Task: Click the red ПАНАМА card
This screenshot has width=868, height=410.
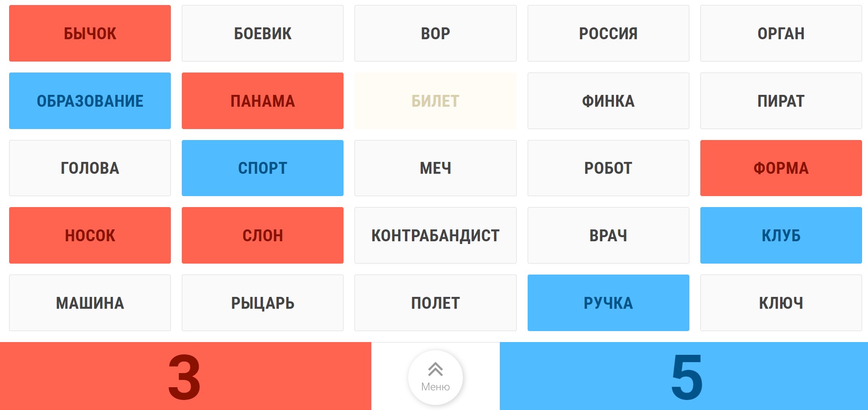Action: click(x=262, y=100)
